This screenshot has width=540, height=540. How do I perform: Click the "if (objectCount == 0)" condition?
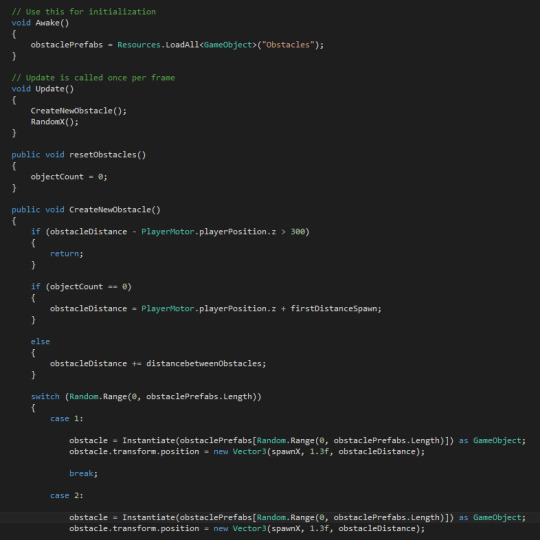81,287
